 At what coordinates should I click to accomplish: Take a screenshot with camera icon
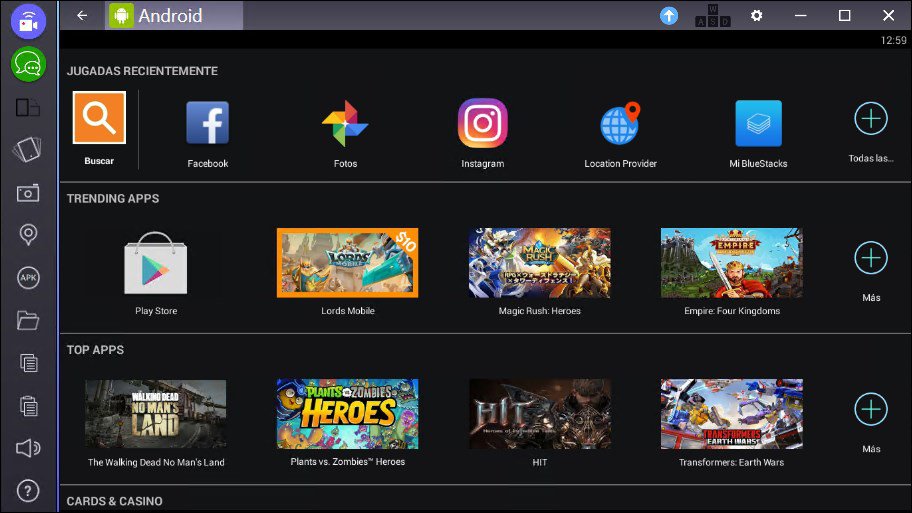[28, 193]
